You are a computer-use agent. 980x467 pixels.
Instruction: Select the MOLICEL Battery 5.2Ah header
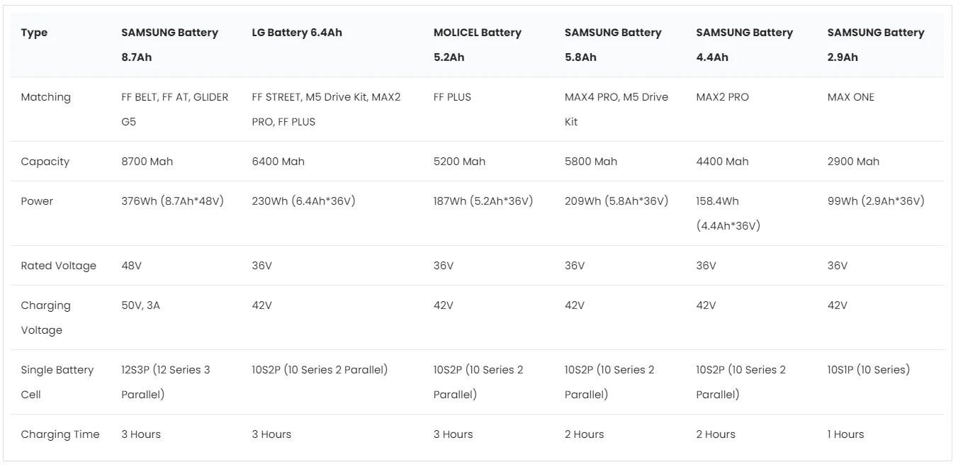477,45
